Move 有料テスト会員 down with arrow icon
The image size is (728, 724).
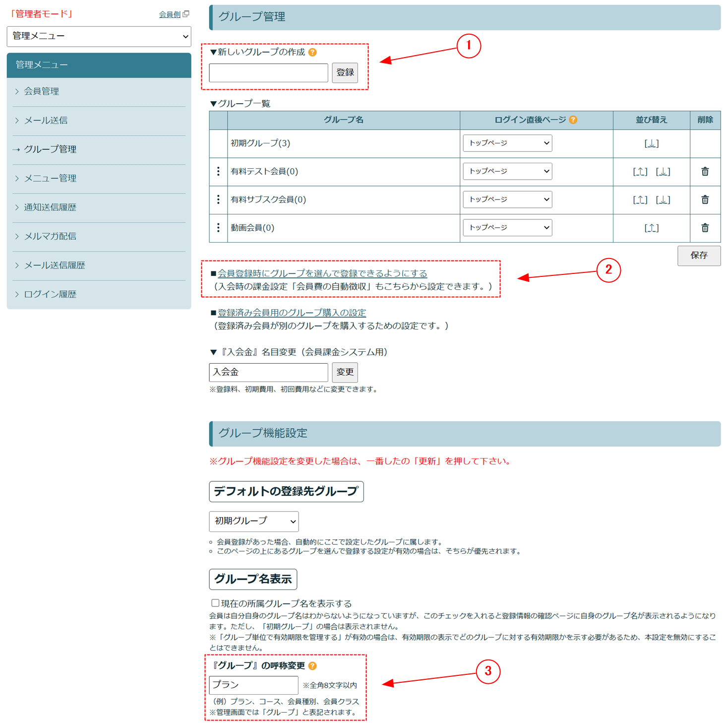pyautogui.click(x=663, y=172)
